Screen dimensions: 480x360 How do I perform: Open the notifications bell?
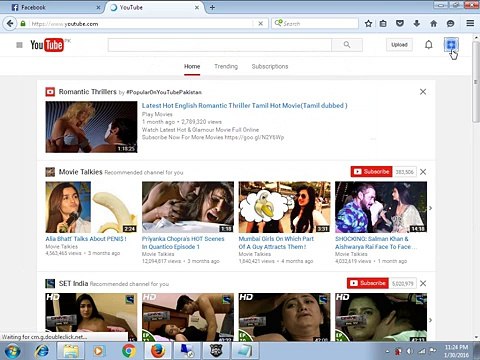pyautogui.click(x=429, y=45)
